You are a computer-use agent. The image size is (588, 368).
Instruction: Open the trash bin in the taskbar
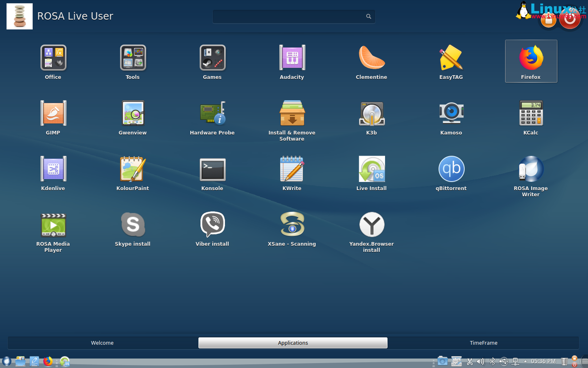564,362
